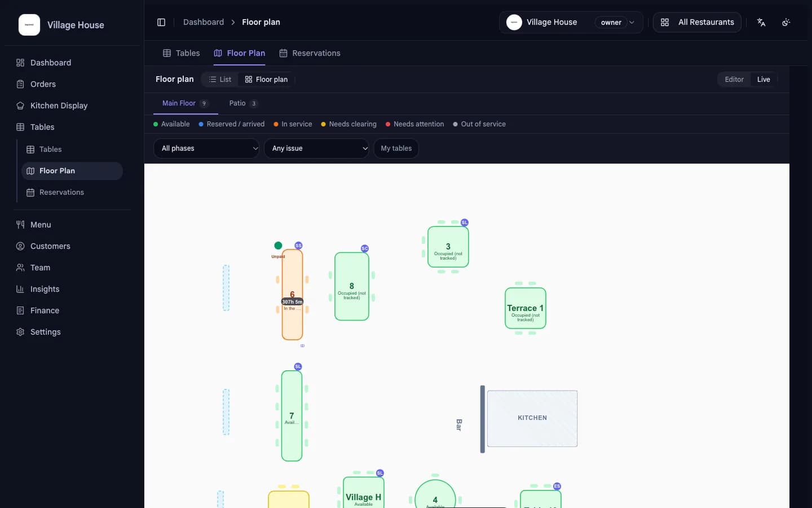Open the Tables sub-item in sidebar
Screen dimensions: 812x508
click(x=72, y=150)
